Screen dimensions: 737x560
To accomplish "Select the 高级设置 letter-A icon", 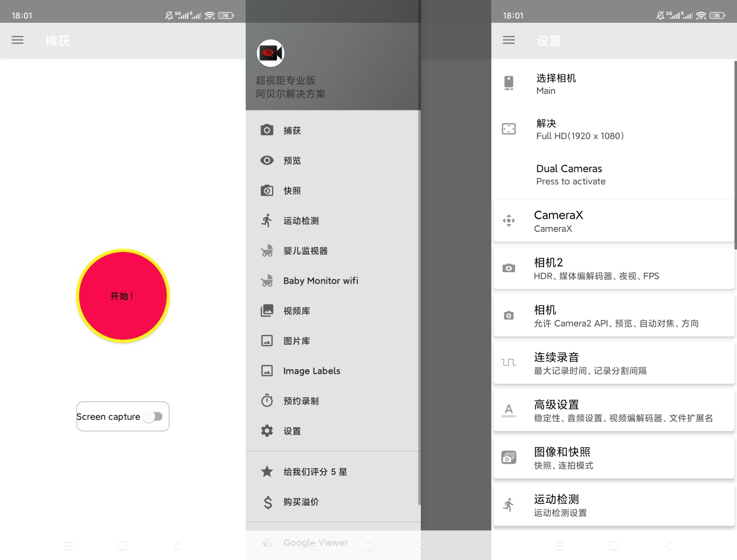I will coord(508,410).
